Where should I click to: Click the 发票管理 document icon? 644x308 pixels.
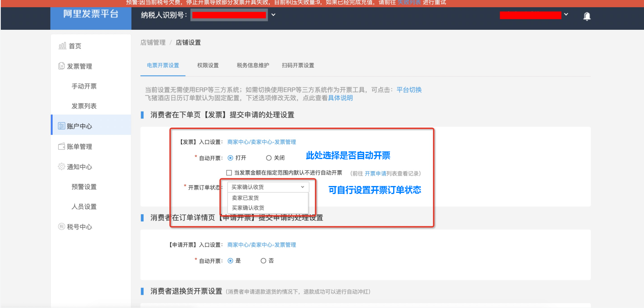coord(62,66)
